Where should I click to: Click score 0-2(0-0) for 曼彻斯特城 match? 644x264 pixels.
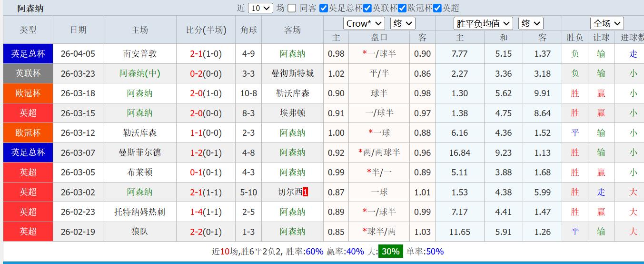(206, 73)
